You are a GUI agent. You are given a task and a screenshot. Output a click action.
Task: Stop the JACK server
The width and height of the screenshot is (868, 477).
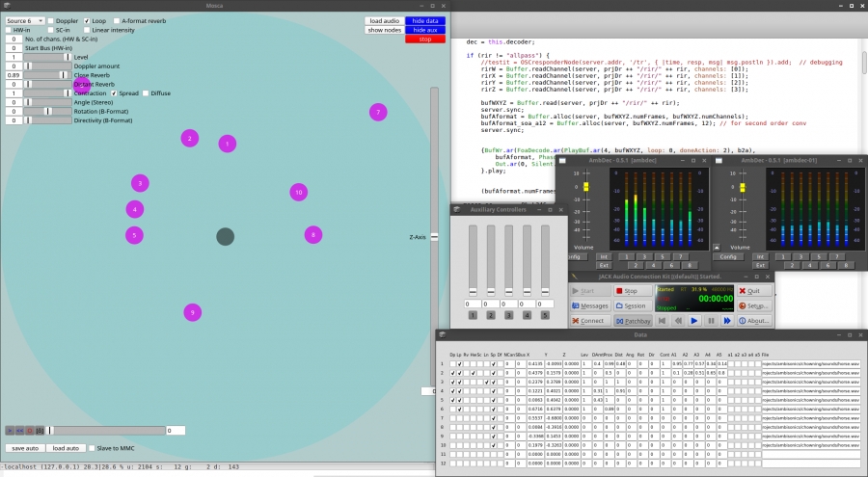coord(632,291)
